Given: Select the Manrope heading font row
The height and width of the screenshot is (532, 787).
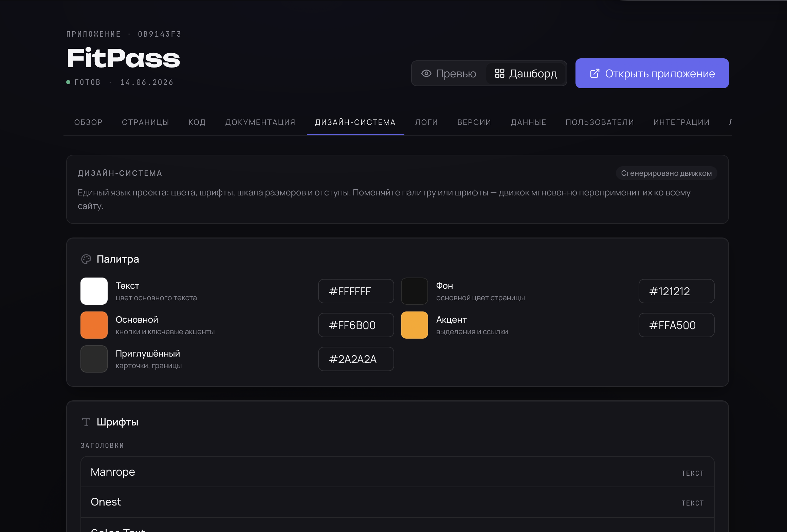Looking at the screenshot, I should (398, 472).
